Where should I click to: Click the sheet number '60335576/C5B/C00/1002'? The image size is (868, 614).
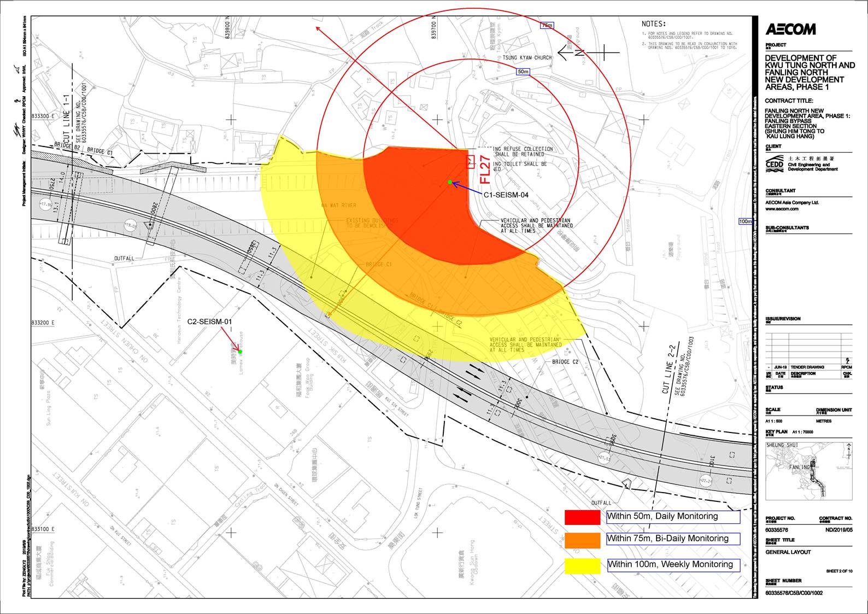pyautogui.click(x=793, y=593)
